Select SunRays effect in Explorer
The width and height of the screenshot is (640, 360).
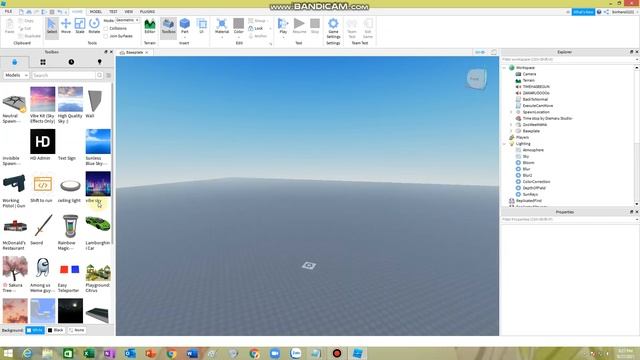pos(530,194)
